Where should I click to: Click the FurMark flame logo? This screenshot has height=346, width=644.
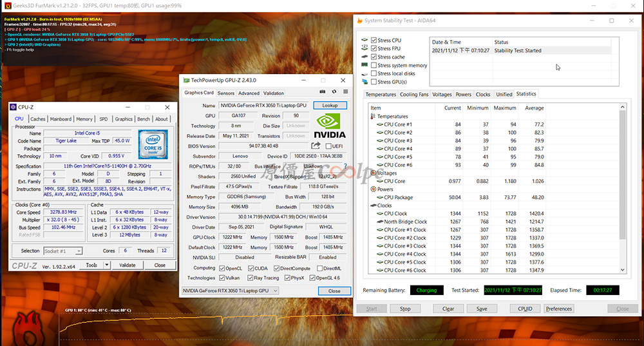click(28, 329)
